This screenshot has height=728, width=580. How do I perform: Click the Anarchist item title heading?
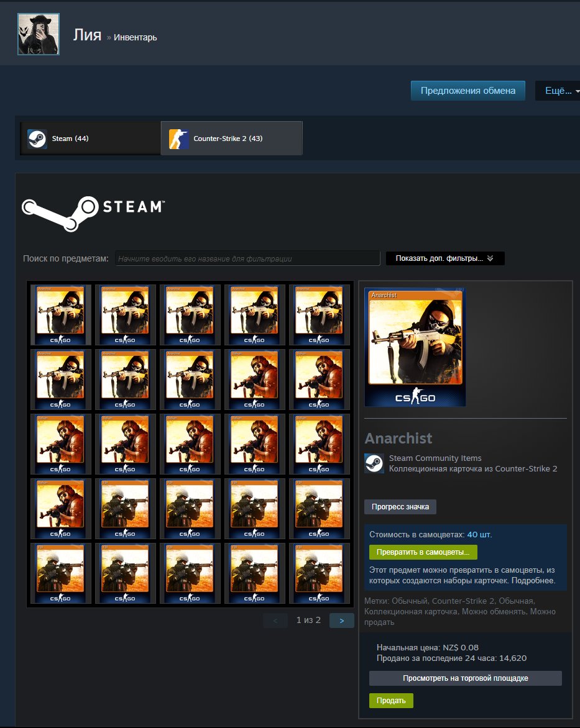pos(398,439)
